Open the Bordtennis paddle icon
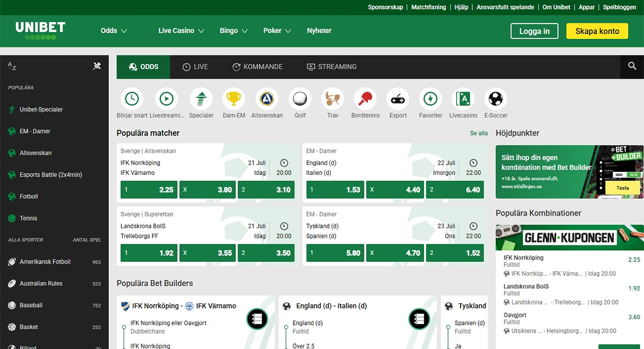644x349 pixels. [x=365, y=99]
